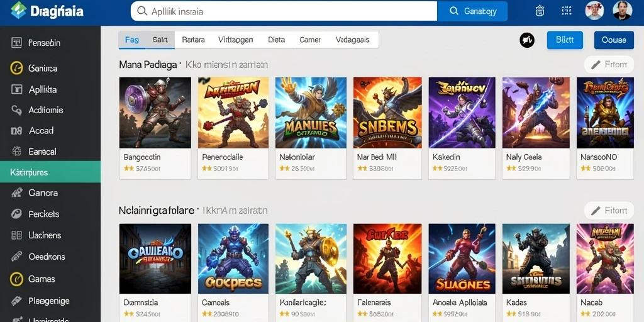The width and height of the screenshot is (644, 322).
Task: Select the Acdiiomis sidebar icon
Action: (x=16, y=109)
